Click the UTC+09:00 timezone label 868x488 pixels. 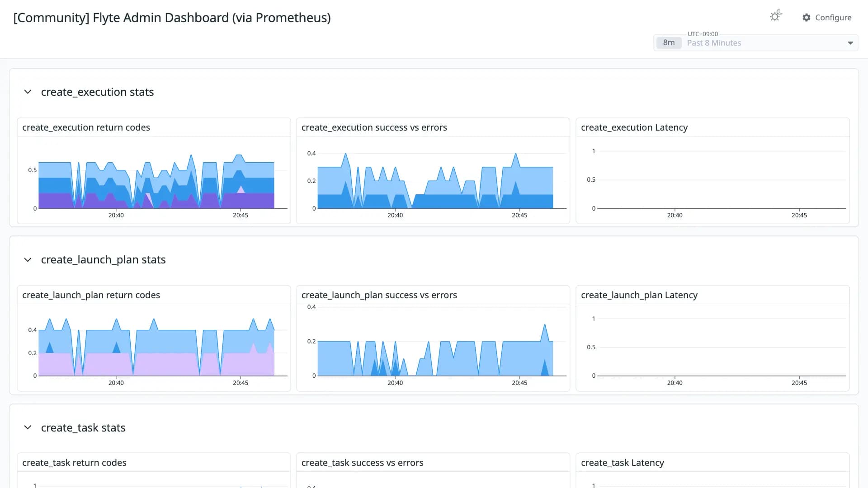tap(703, 34)
